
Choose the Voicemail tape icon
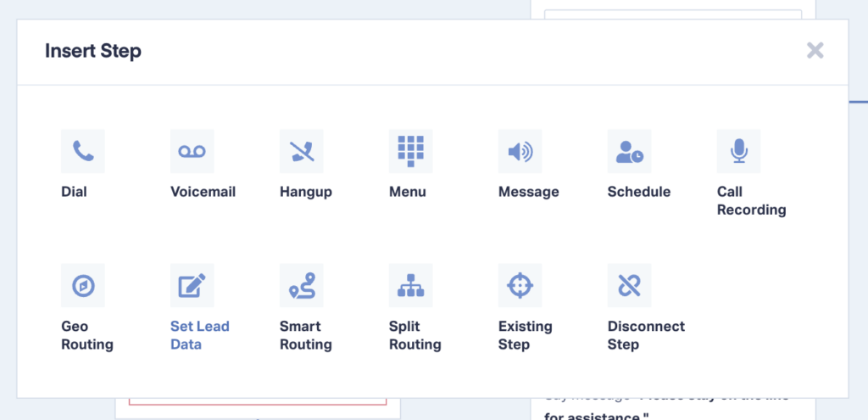[192, 151]
